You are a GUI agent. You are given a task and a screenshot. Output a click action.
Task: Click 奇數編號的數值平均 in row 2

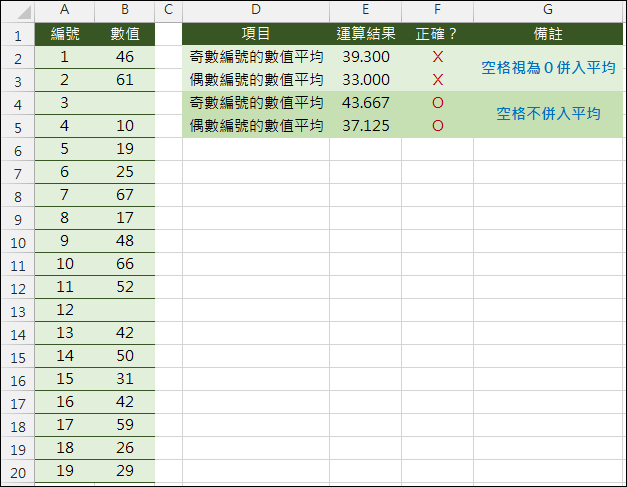tap(256, 57)
